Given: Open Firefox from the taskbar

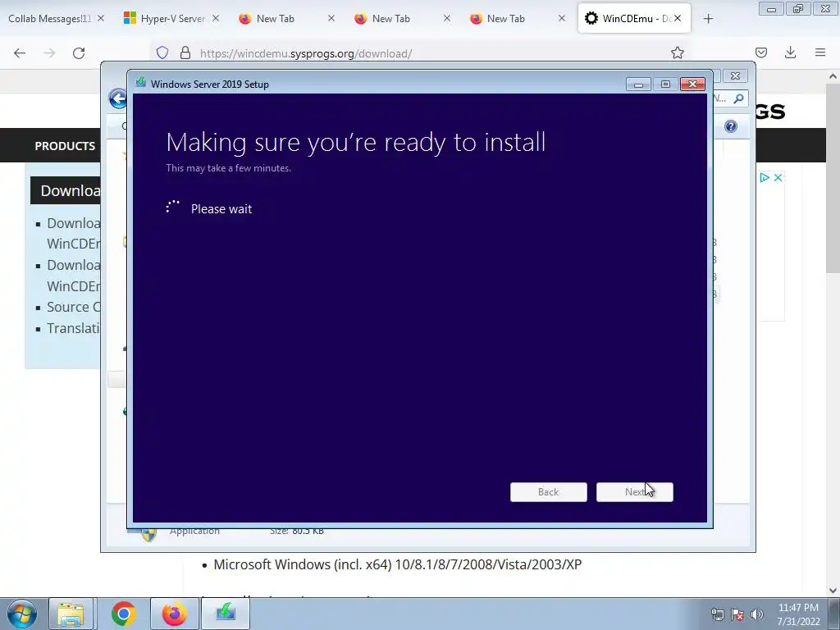Looking at the screenshot, I should [x=174, y=614].
